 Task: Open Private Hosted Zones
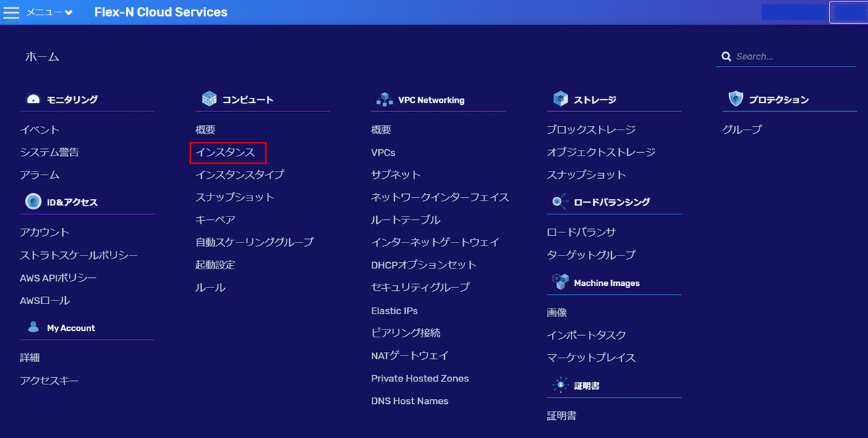pos(420,379)
